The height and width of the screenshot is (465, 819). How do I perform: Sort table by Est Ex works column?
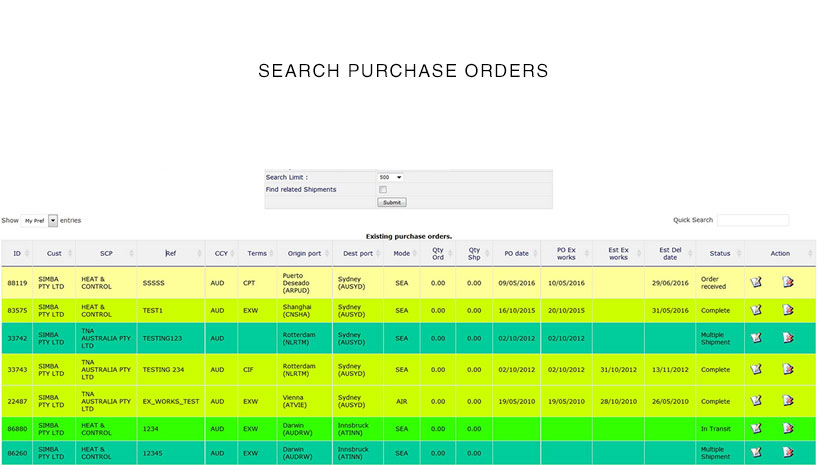point(618,253)
